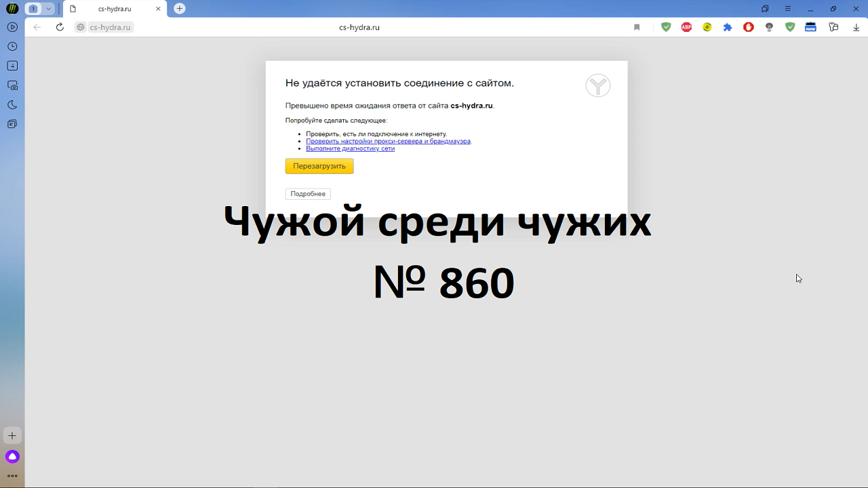Open the gray lightbulb extension icon
This screenshot has height=488, width=868.
coord(769,27)
